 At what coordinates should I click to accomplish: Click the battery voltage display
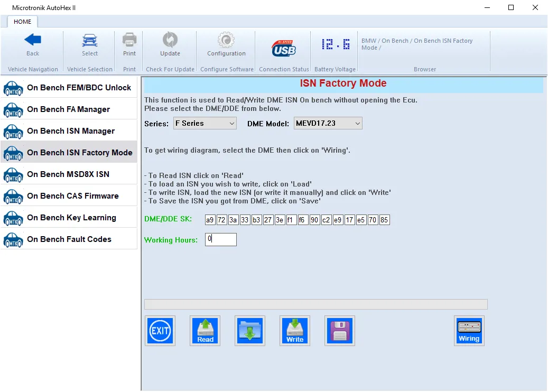click(335, 44)
